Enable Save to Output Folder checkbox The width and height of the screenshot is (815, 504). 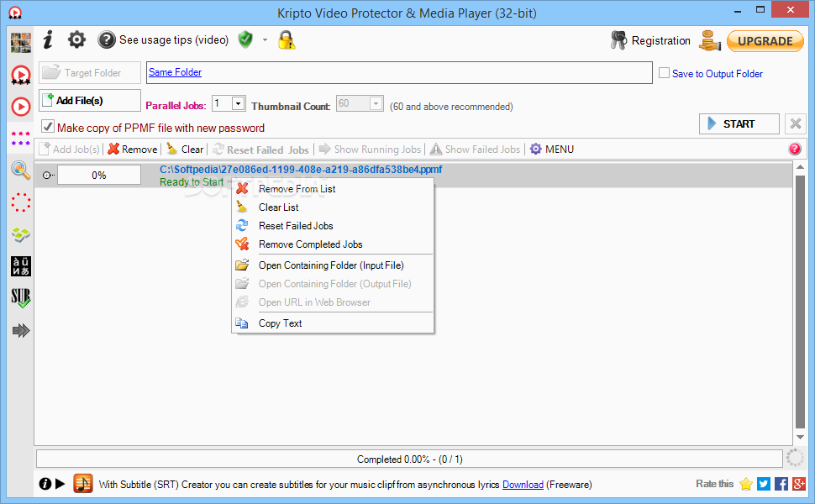point(664,73)
